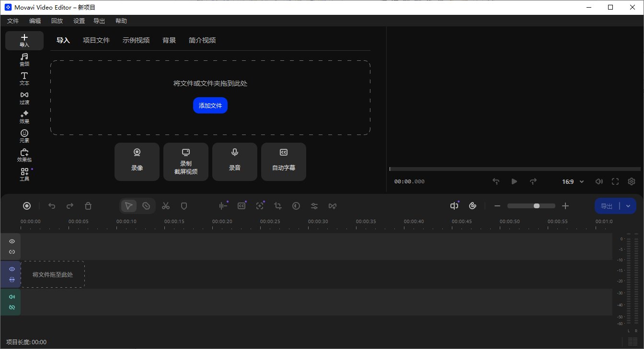644x349 pixels.
Task: Select the 导入 tab heading
Action: (x=63, y=40)
